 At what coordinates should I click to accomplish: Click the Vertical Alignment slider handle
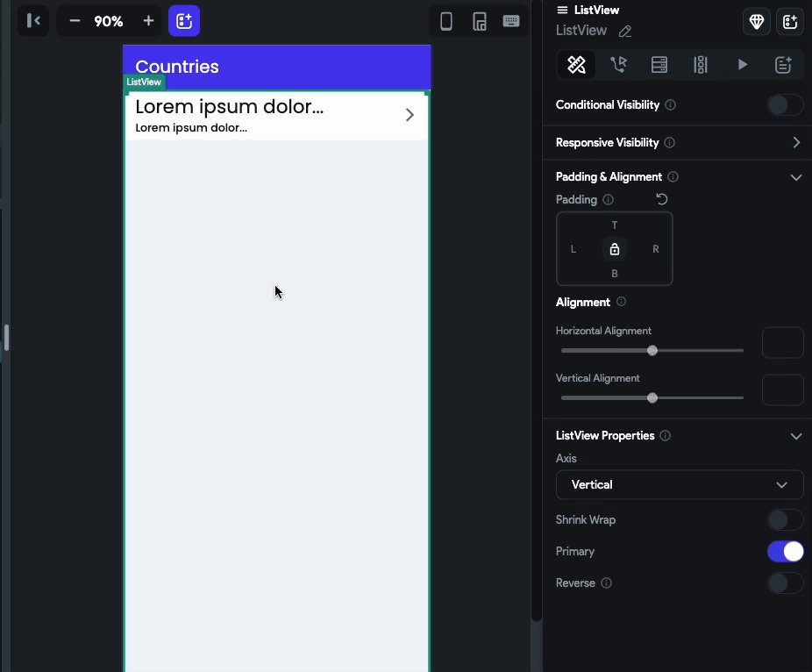[652, 398]
